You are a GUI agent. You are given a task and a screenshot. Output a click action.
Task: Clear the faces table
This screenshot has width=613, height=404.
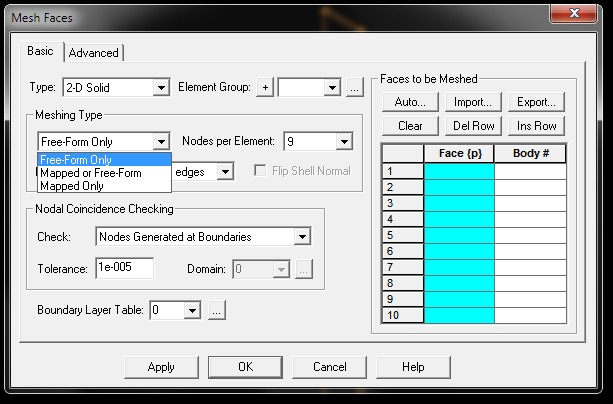click(410, 126)
